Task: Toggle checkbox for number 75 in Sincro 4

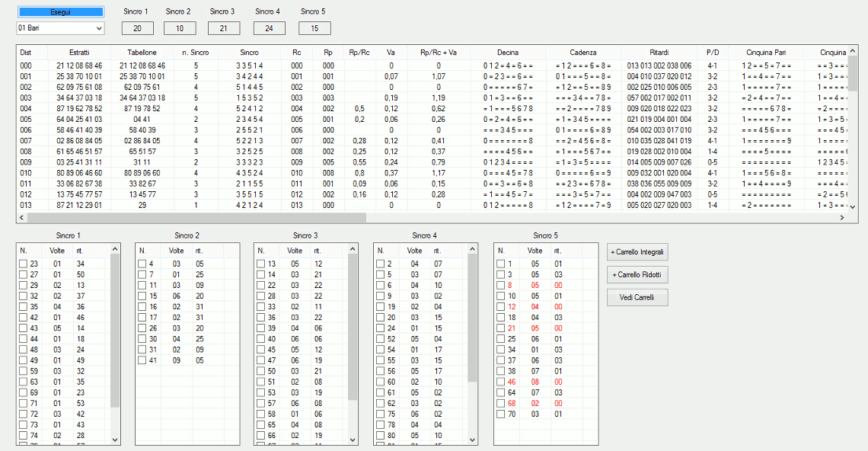Action: pyautogui.click(x=381, y=414)
